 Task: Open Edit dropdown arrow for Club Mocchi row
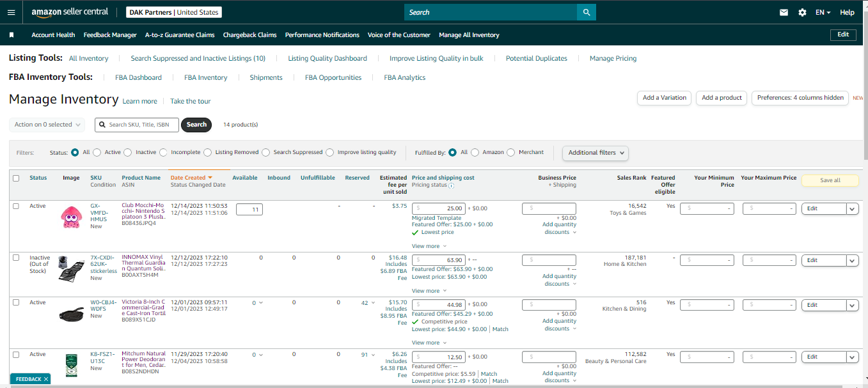click(x=852, y=208)
